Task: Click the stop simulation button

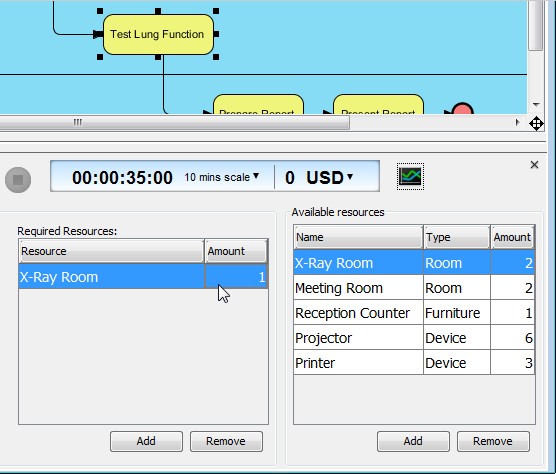Action: [18, 180]
